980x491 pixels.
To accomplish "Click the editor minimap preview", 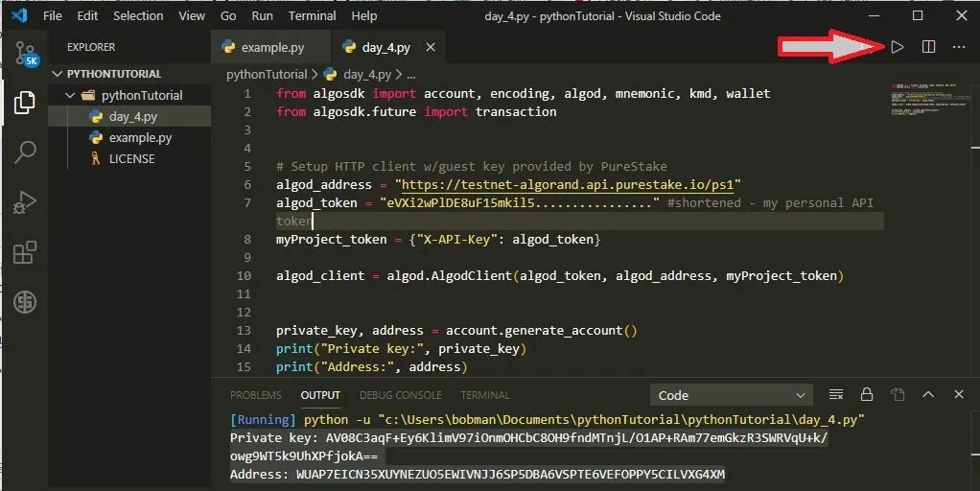I will 930,99.
